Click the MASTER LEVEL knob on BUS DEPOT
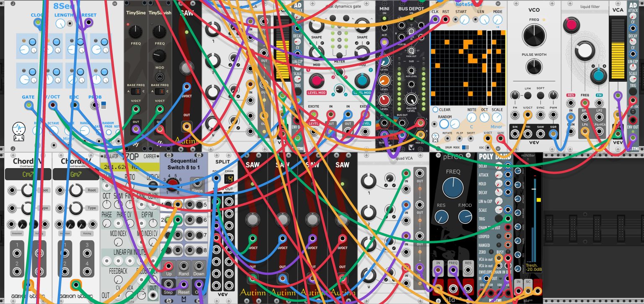 (412, 99)
